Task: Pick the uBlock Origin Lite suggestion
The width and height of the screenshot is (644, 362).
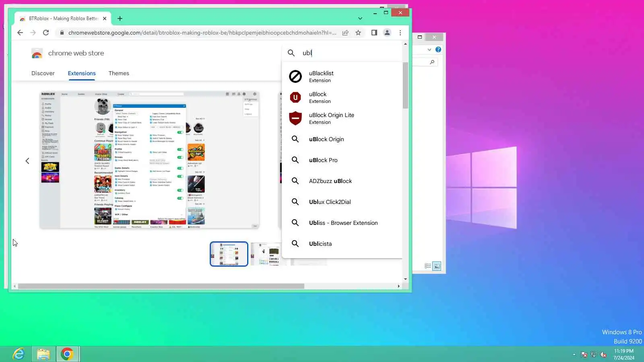Action: click(342, 118)
